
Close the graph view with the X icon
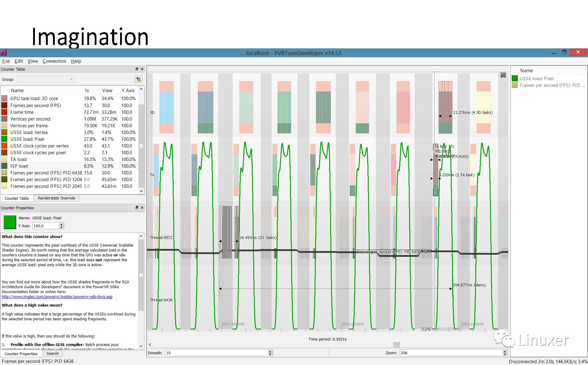[503, 75]
